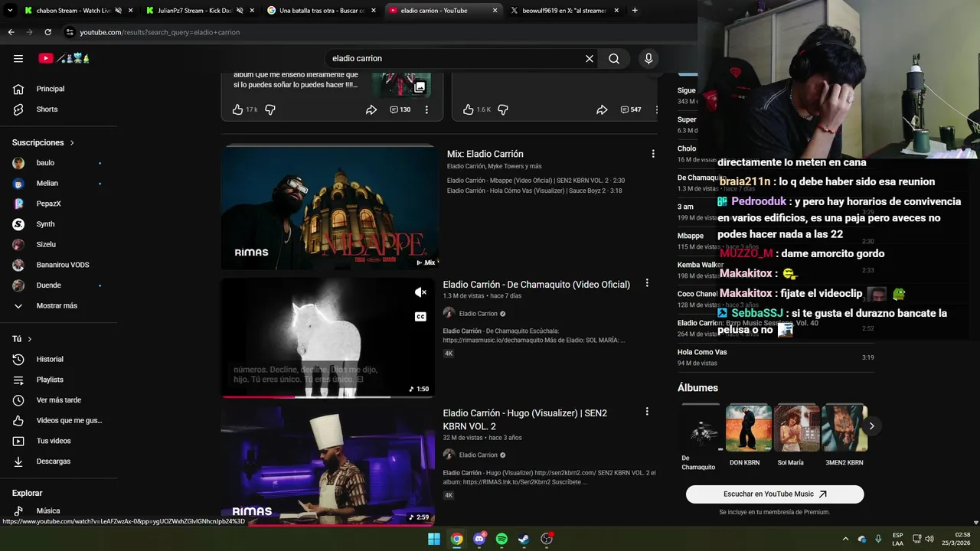The image size is (980, 551).
Task: Clear the search box text
Action: click(x=590, y=58)
